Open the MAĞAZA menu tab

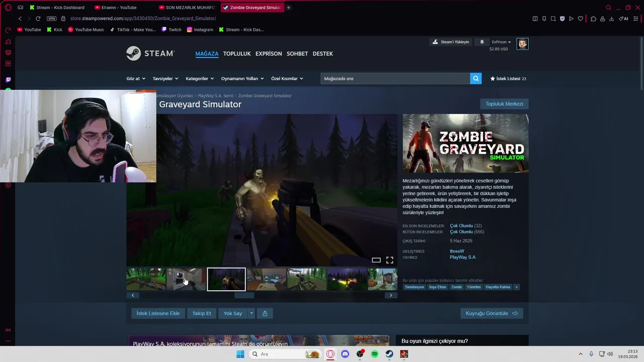pos(207,54)
